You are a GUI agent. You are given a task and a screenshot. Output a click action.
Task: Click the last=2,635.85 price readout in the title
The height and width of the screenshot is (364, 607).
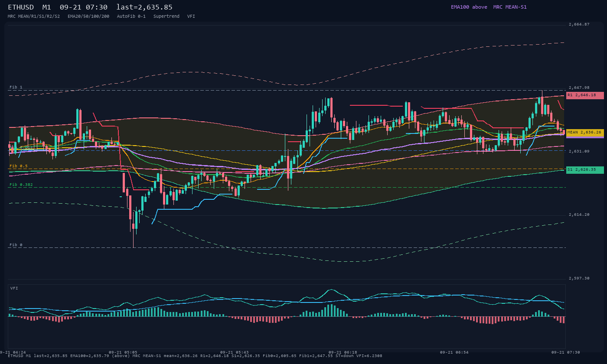point(144,7)
